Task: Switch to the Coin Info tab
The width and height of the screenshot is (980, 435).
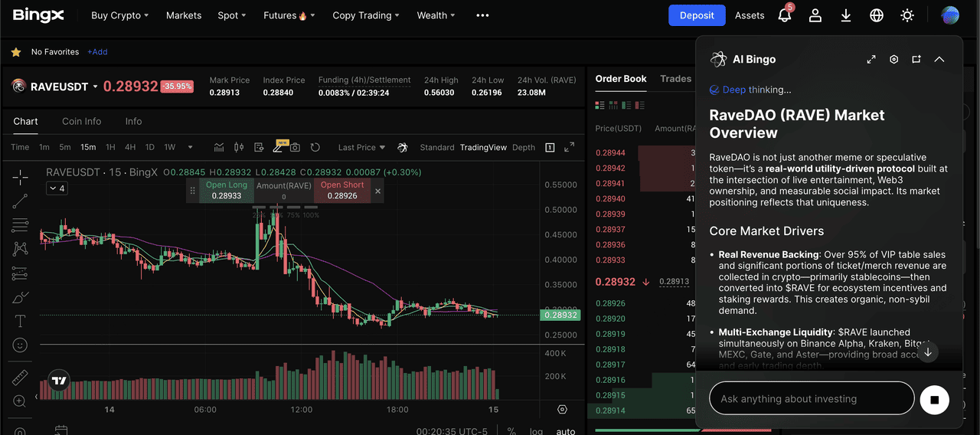Action: point(82,121)
